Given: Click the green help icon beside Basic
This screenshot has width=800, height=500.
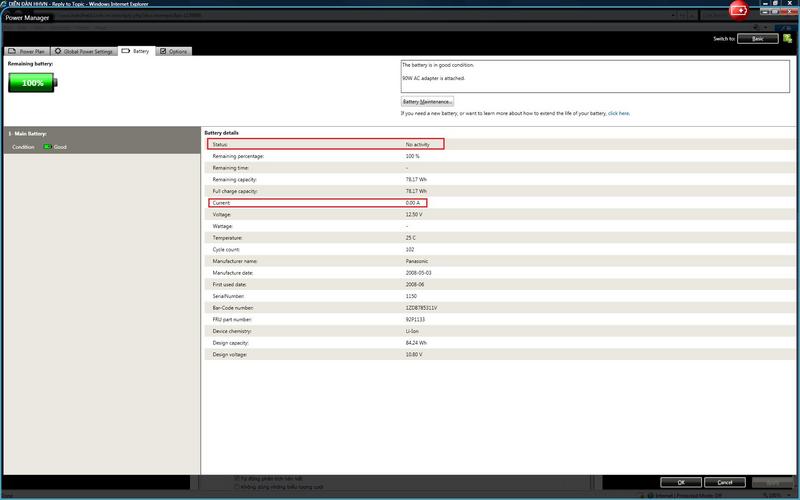Looking at the screenshot, I should [x=788, y=38].
